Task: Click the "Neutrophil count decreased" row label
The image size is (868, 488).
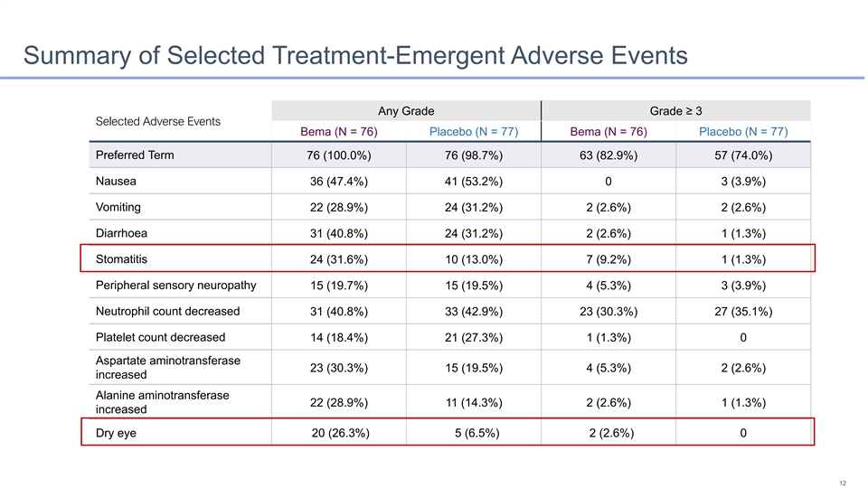Action: coord(167,312)
